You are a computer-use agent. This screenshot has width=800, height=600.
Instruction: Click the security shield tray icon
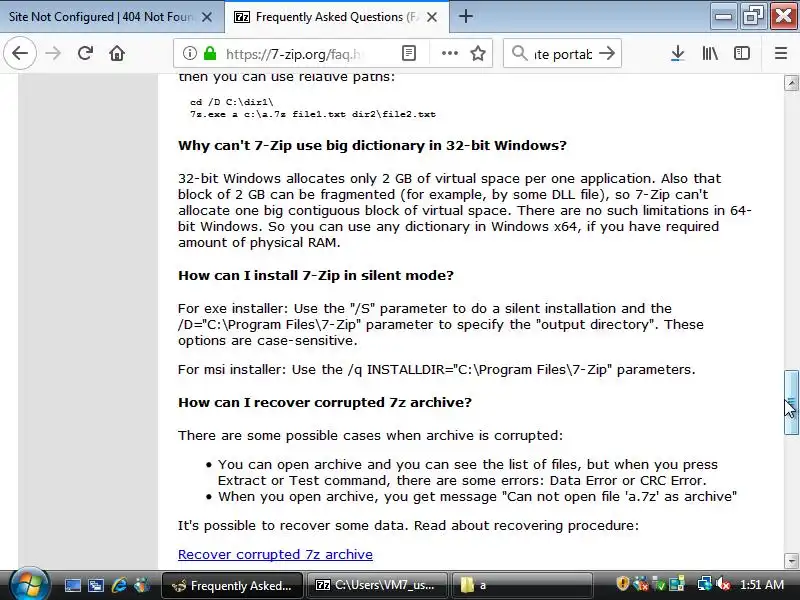[622, 584]
